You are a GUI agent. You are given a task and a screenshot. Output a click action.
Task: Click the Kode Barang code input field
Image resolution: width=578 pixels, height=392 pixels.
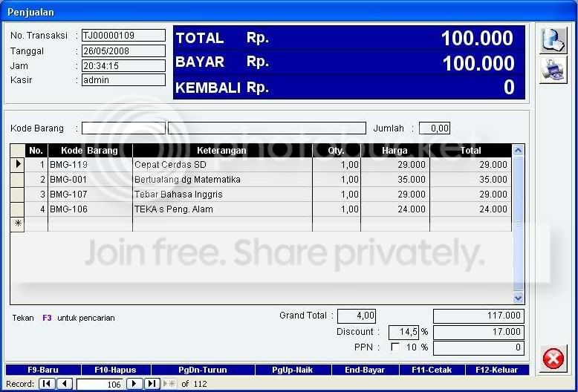123,128
